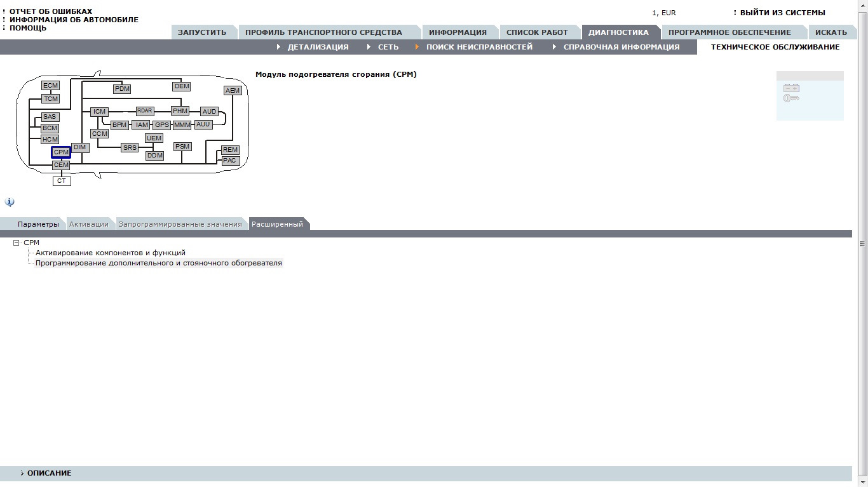Viewport: 868px width, 487px height.
Task: Click ИНФОРМАЦИЯ ОБ АВТОМОБИЛЕ link
Action: click(74, 20)
